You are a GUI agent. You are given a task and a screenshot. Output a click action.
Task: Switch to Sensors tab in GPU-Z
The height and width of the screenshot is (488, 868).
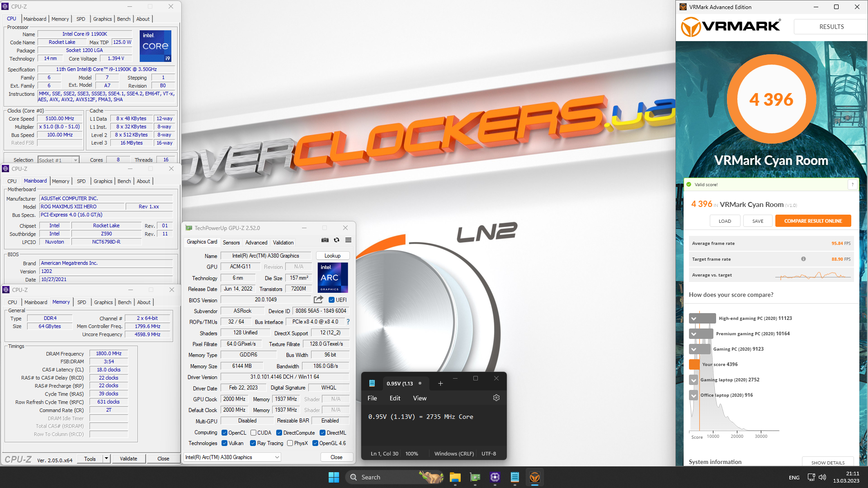coord(231,243)
